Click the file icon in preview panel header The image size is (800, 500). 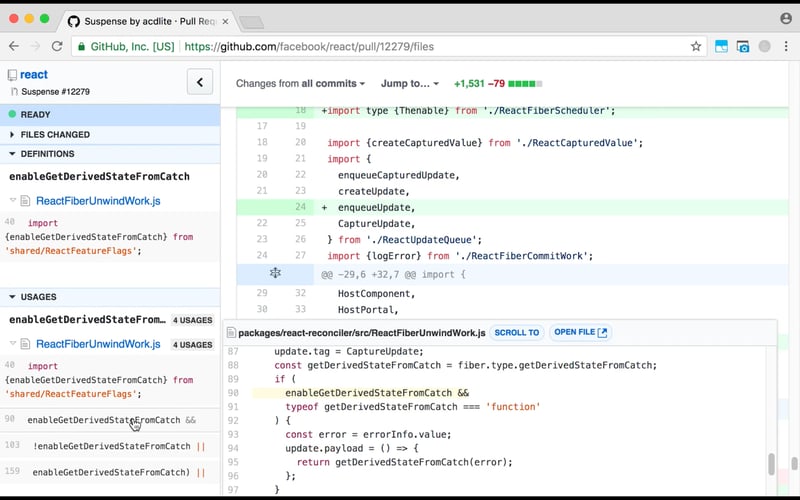(231, 333)
